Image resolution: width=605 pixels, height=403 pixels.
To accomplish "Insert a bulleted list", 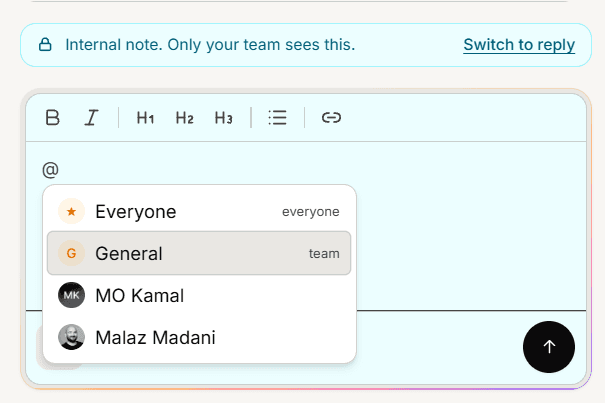I will 277,117.
